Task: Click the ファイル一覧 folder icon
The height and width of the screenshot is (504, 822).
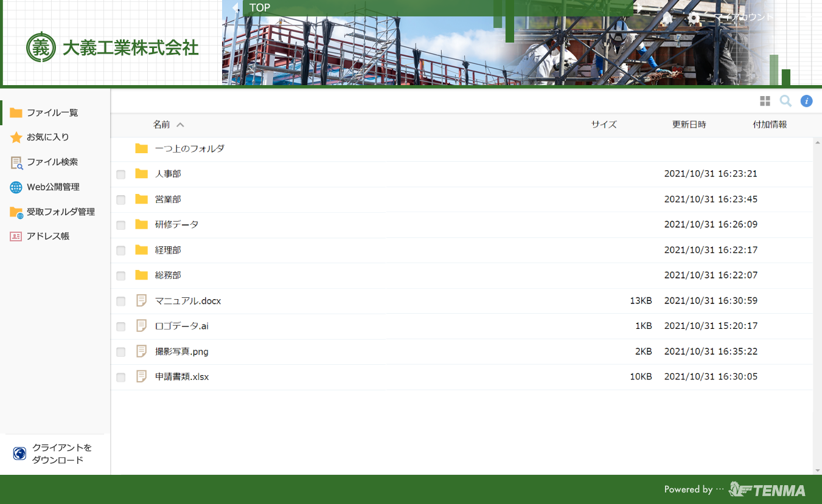Action: tap(16, 113)
